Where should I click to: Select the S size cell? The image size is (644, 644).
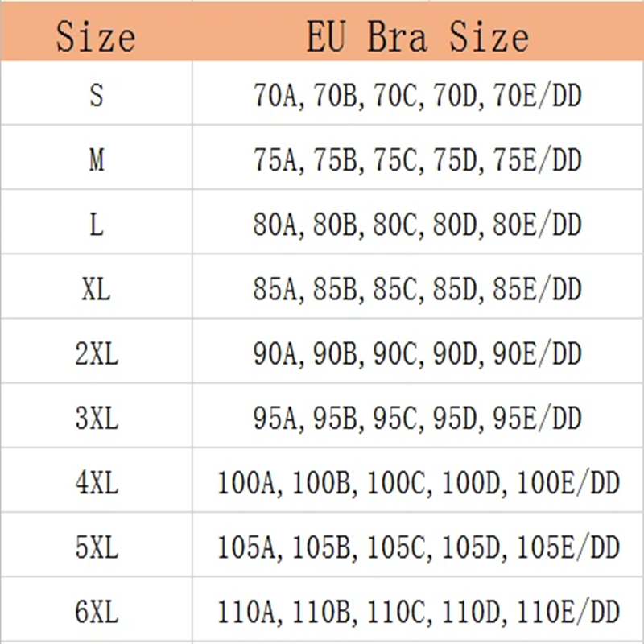tap(96, 97)
